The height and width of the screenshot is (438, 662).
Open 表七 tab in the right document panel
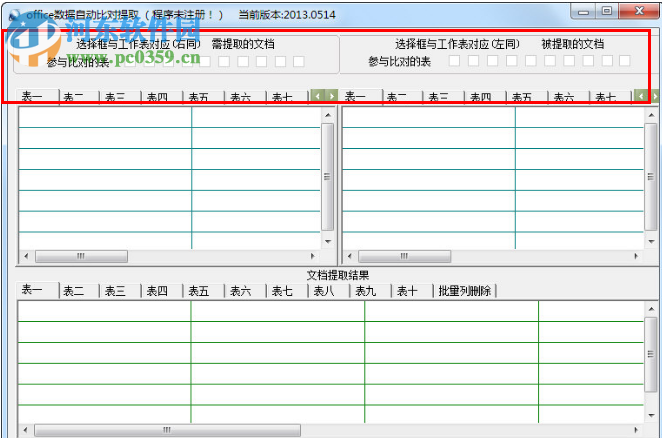click(x=610, y=97)
